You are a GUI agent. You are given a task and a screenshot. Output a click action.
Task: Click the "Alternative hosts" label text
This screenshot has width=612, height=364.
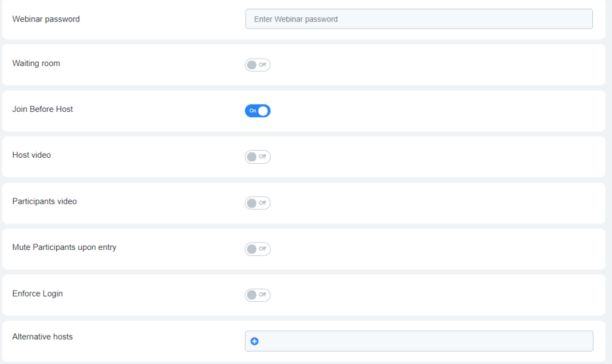(x=42, y=337)
